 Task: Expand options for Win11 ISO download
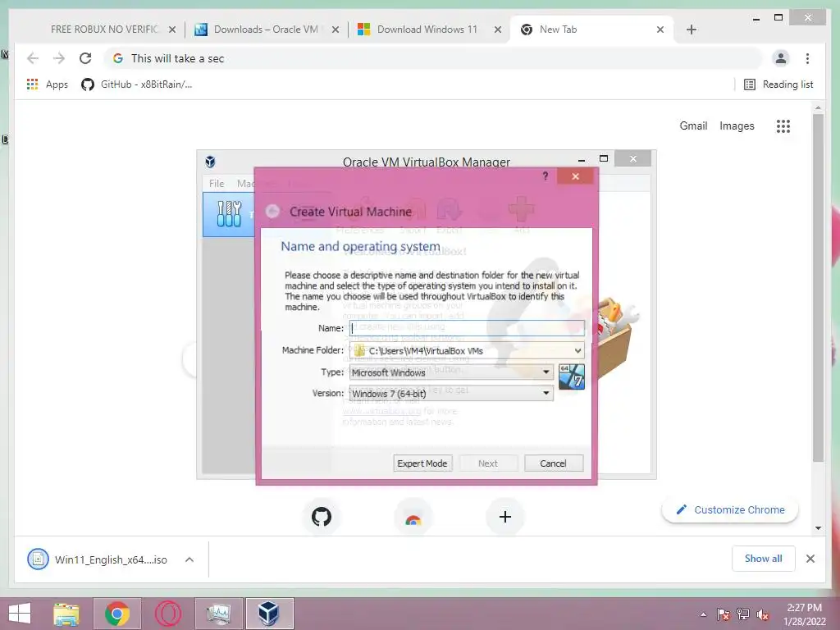(189, 559)
